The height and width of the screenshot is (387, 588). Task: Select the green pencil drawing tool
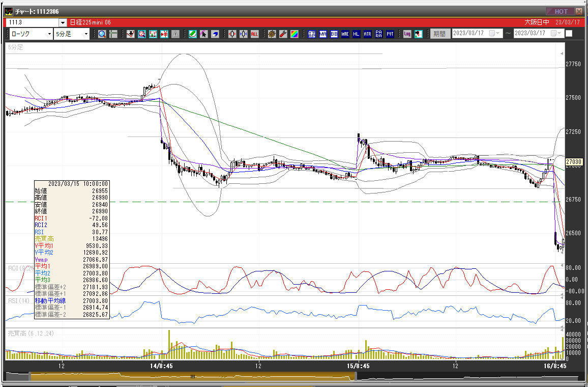(193, 34)
